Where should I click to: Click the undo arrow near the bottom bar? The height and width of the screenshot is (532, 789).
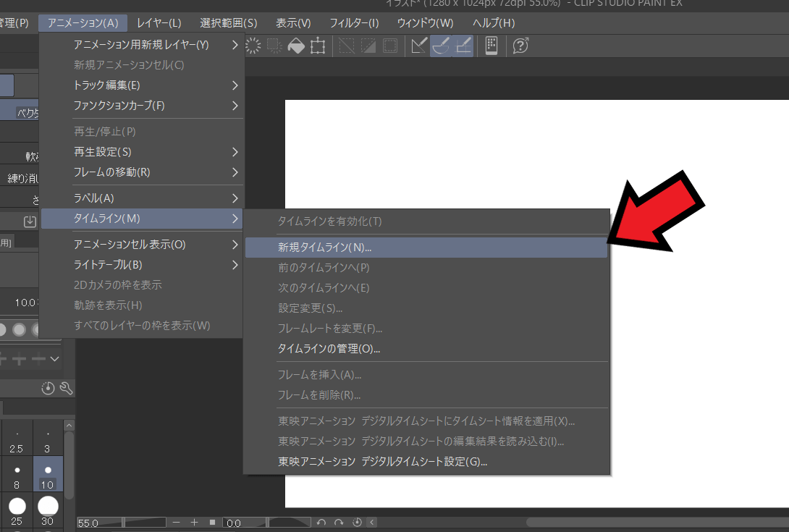click(322, 522)
